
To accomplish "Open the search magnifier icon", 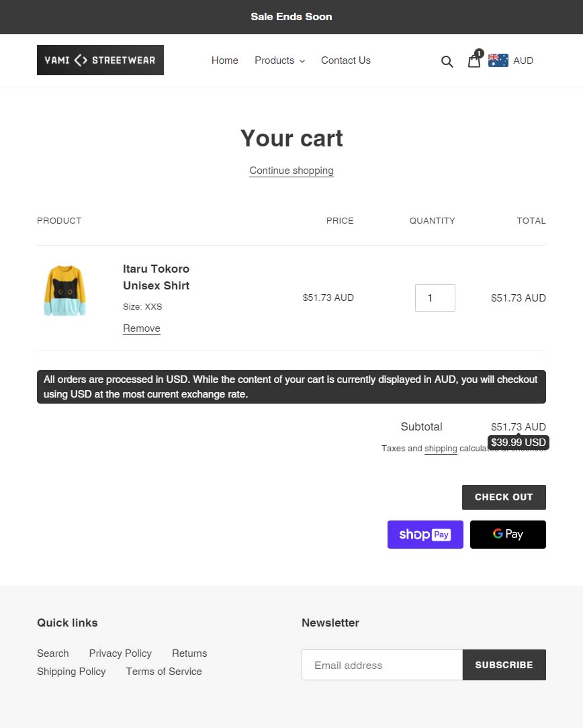I will 447,61.
